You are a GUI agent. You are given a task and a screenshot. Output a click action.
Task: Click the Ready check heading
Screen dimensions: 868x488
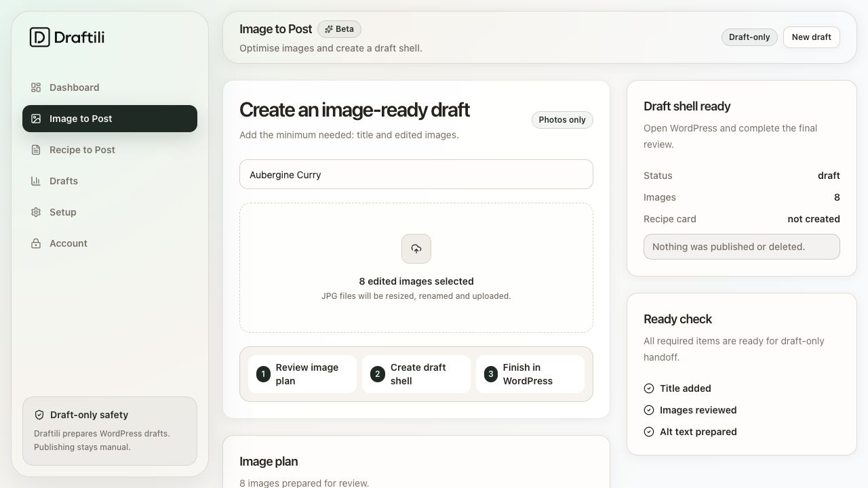pos(677,319)
